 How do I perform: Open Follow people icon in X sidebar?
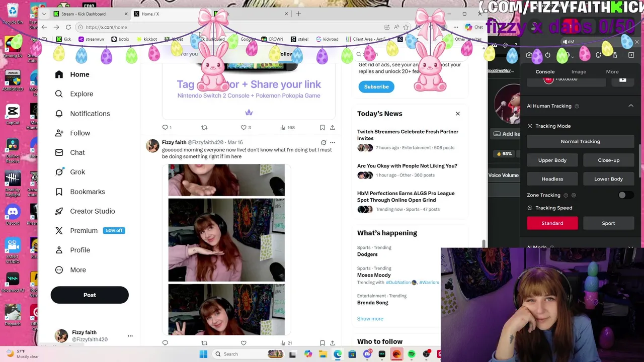[59, 133]
